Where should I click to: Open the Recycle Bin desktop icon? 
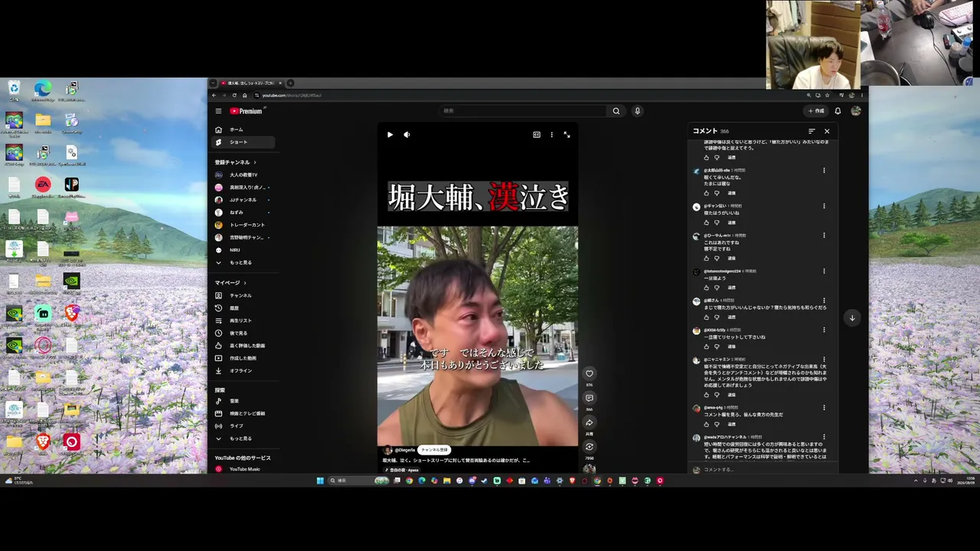[14, 90]
